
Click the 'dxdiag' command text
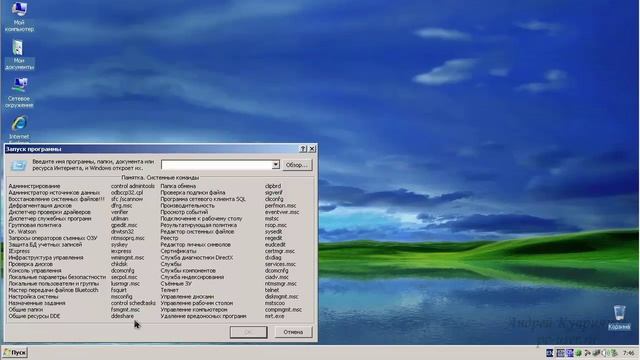273,258
